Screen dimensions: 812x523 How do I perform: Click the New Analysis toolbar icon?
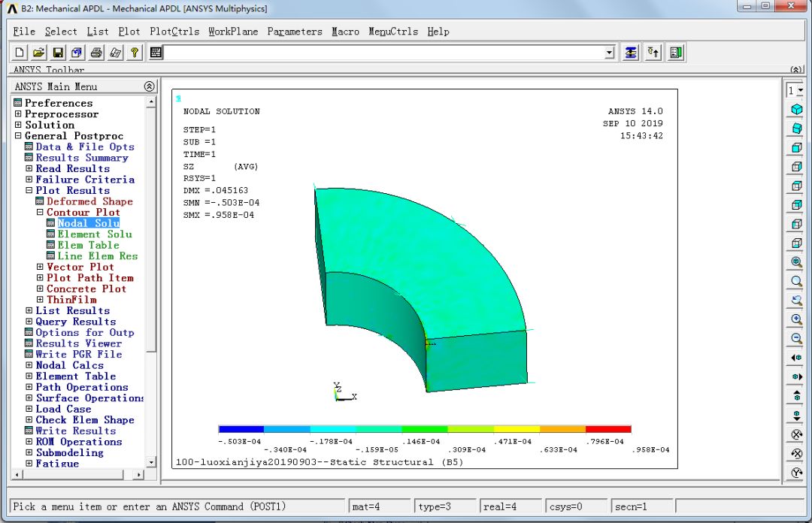pos(20,53)
